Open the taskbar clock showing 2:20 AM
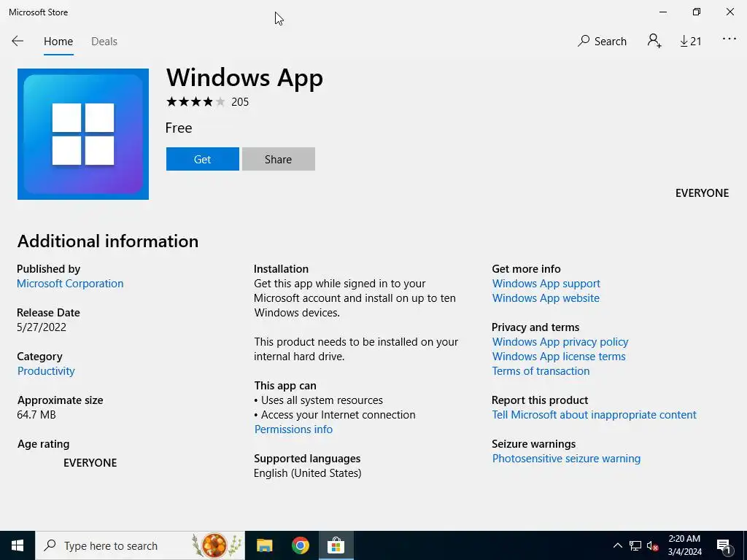Screen dimensions: 747x560 684,545
